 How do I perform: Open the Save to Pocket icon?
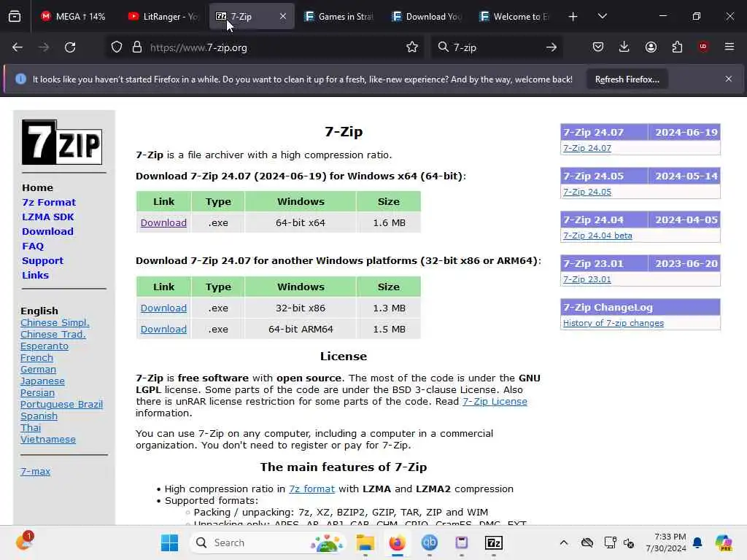[598, 47]
